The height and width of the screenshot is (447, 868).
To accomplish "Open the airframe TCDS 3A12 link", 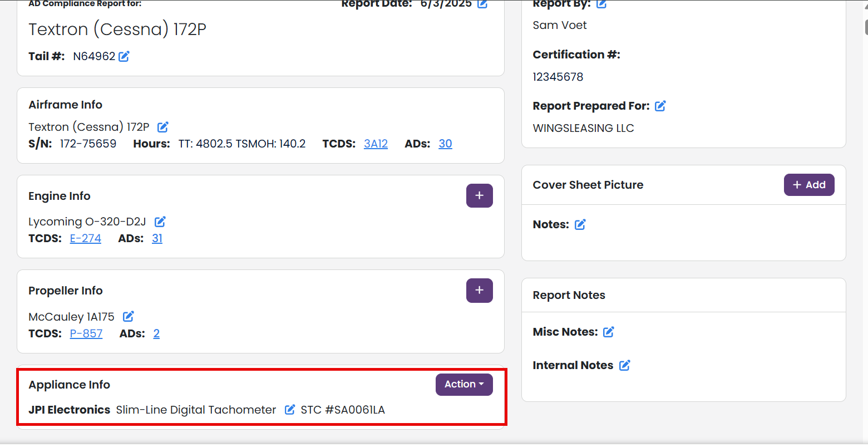I will coord(376,144).
